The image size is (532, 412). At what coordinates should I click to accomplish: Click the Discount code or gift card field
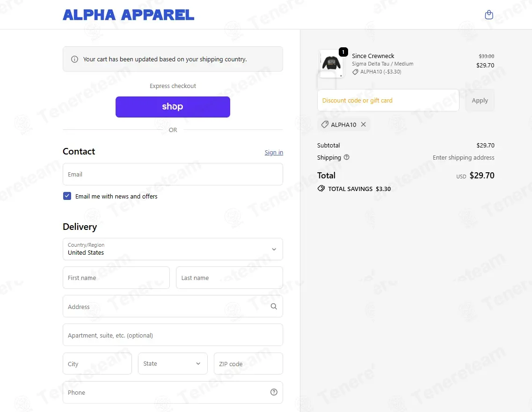[388, 100]
